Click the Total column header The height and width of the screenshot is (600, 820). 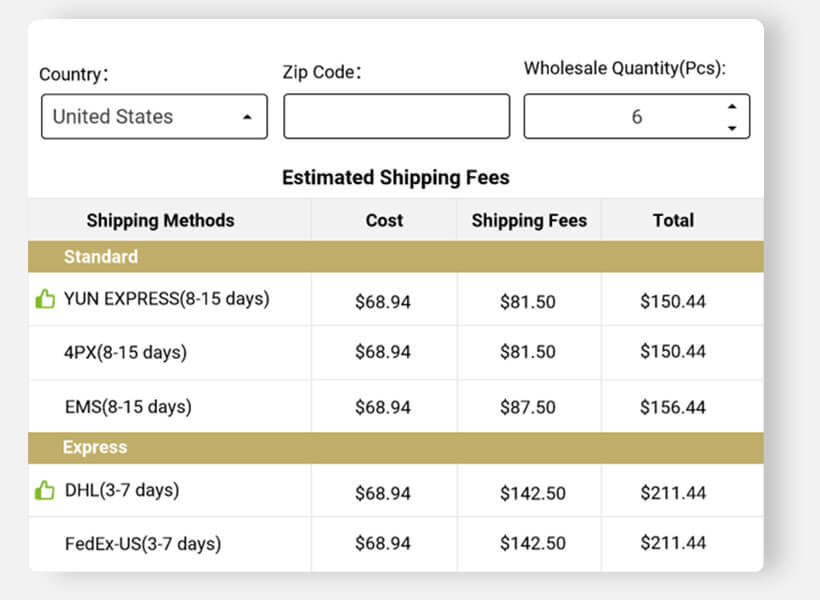674,220
